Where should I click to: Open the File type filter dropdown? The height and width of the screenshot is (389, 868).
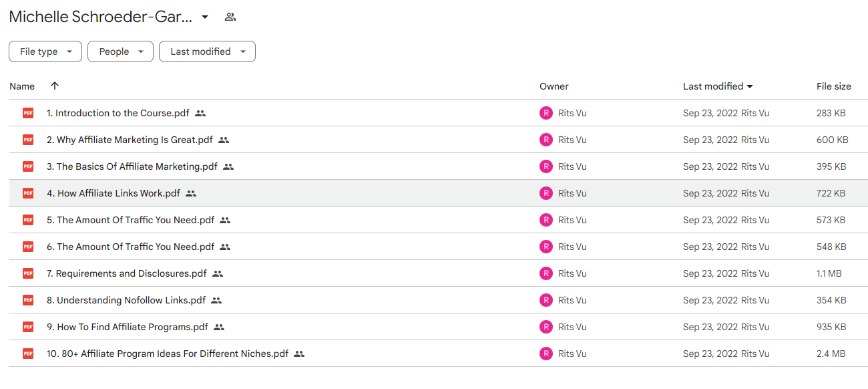click(x=45, y=51)
